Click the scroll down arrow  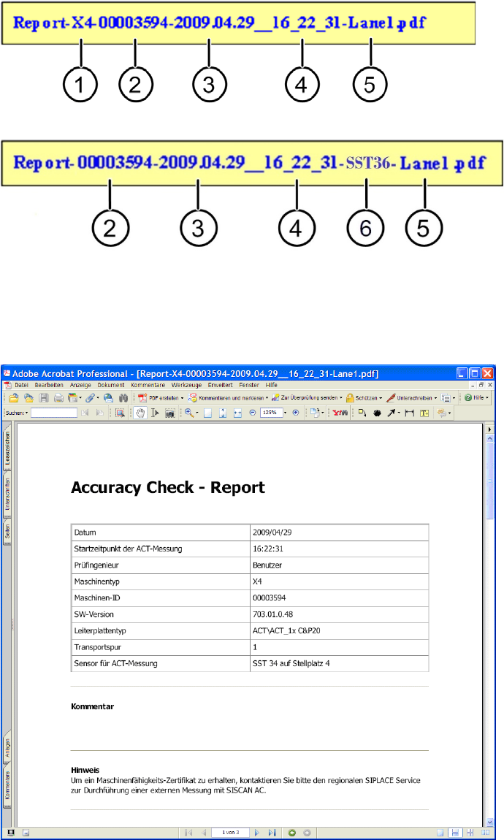489,822
